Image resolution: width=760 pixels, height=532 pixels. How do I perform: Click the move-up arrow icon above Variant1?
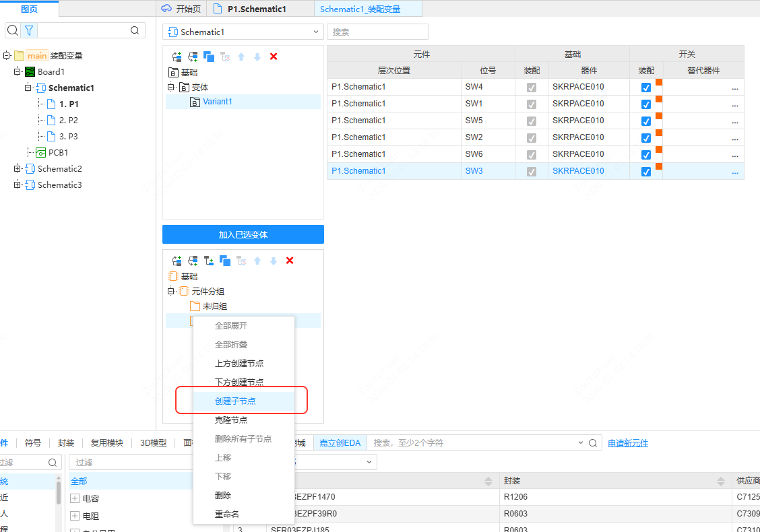click(x=241, y=57)
